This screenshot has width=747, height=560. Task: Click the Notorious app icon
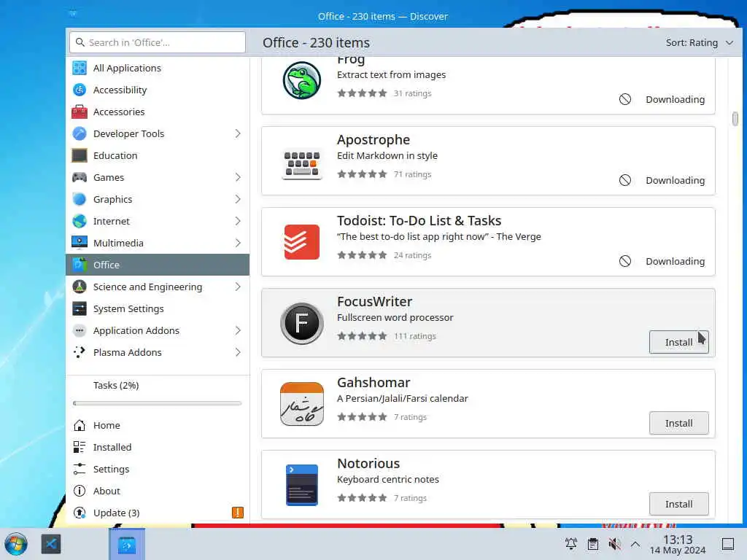coord(301,485)
